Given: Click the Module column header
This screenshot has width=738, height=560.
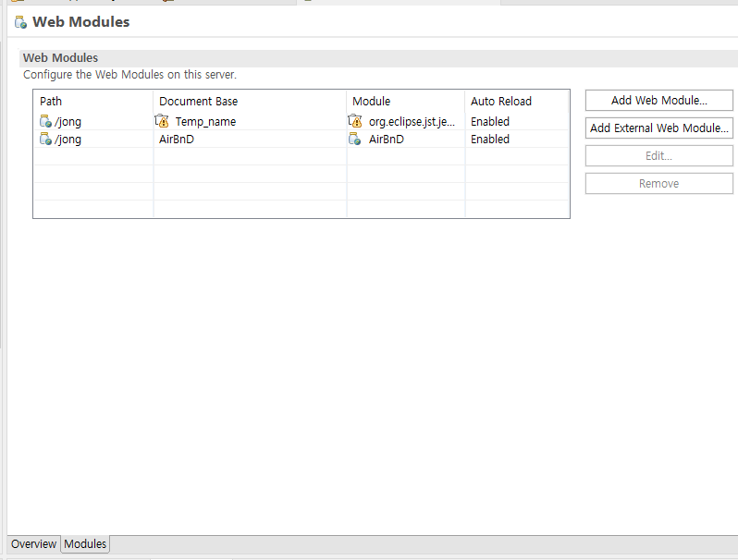Looking at the screenshot, I should coord(406,101).
